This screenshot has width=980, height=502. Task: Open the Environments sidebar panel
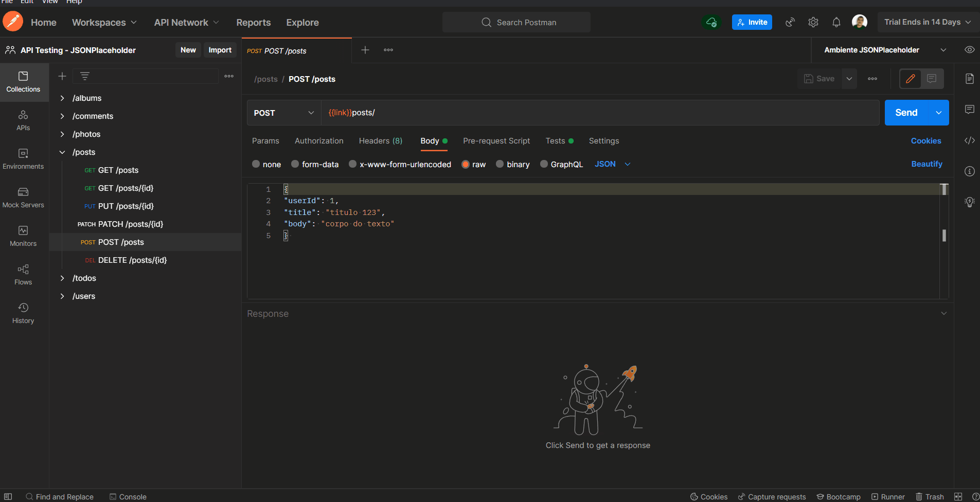tap(23, 159)
